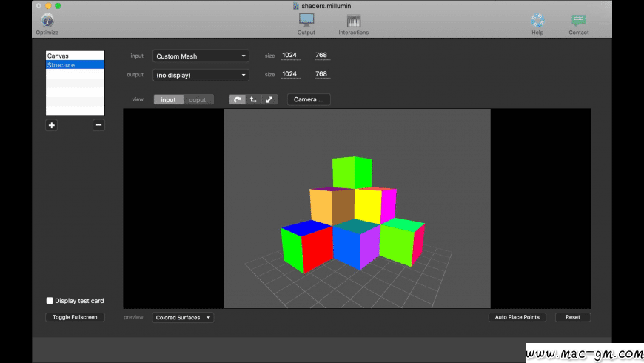644x363 pixels.
Task: Click the Optimize icon in toolbar
Action: pyautogui.click(x=47, y=21)
